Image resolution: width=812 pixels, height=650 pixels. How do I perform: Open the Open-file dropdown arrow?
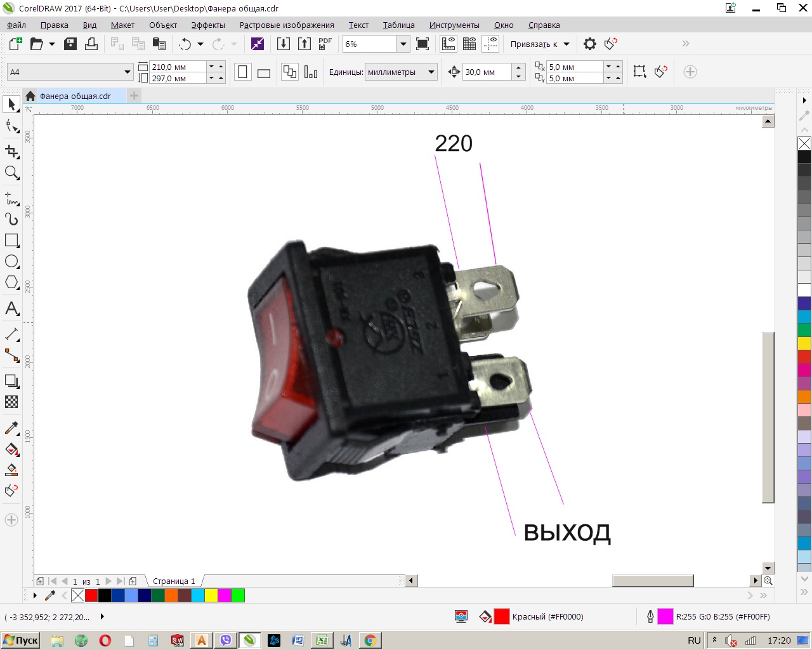coord(52,44)
